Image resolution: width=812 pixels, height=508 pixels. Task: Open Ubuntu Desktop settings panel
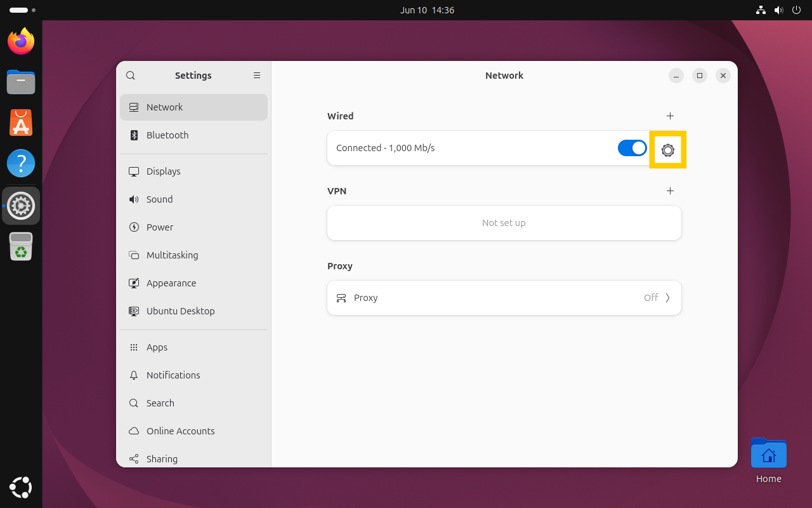(x=193, y=311)
